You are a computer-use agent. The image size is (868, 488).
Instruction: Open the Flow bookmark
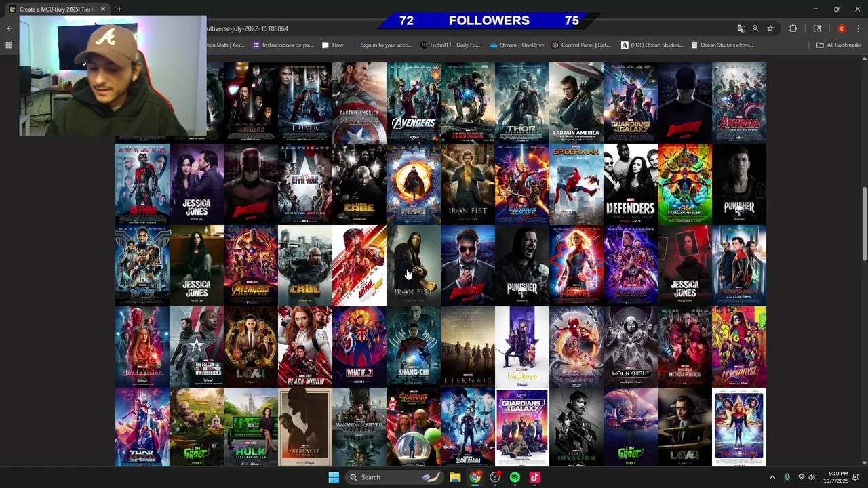point(332,45)
